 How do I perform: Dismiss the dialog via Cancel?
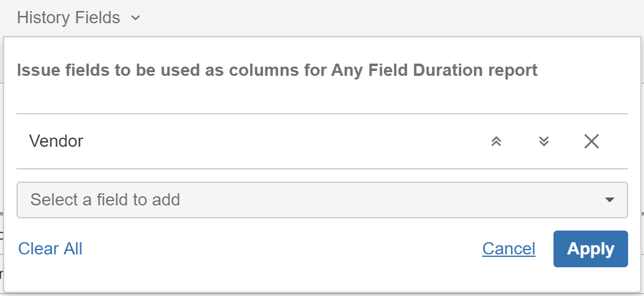(x=508, y=248)
